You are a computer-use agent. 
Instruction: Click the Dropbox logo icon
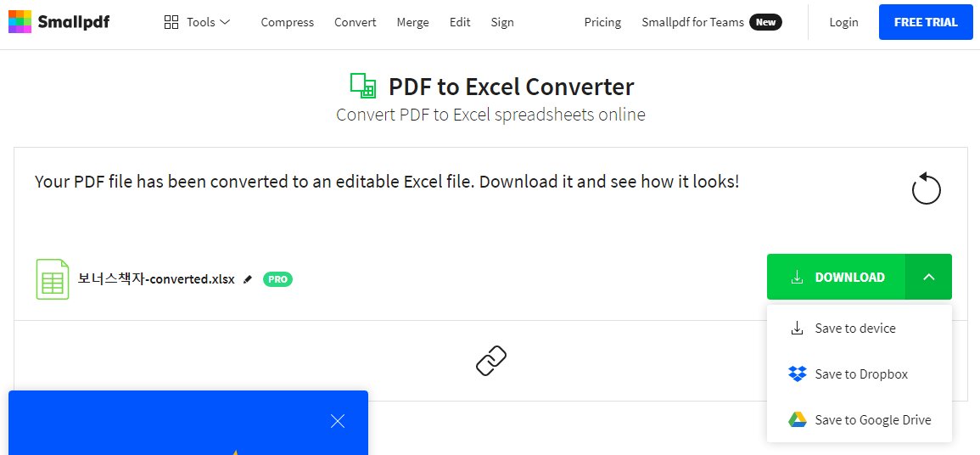[x=798, y=374]
